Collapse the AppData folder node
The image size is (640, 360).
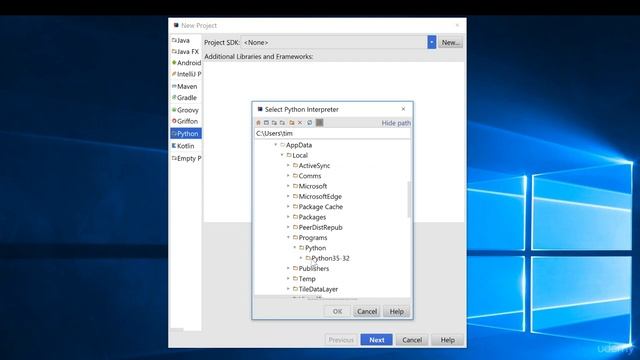(x=276, y=145)
